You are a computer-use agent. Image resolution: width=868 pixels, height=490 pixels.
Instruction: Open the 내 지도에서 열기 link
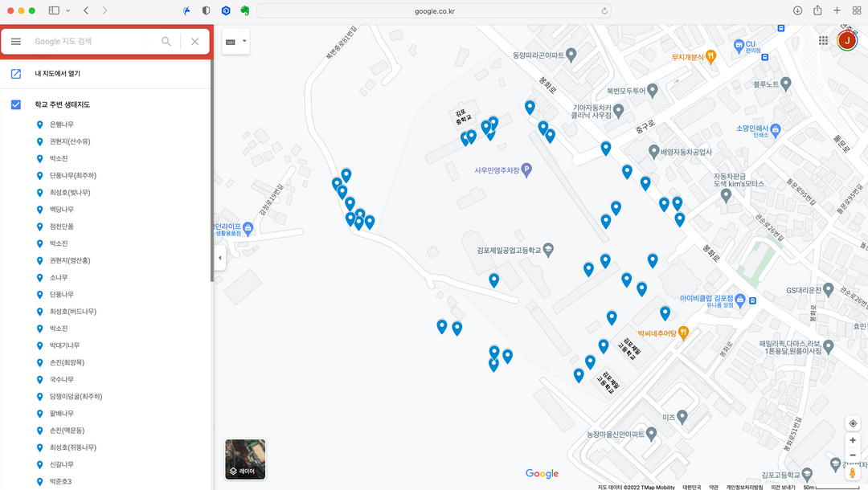pos(58,74)
